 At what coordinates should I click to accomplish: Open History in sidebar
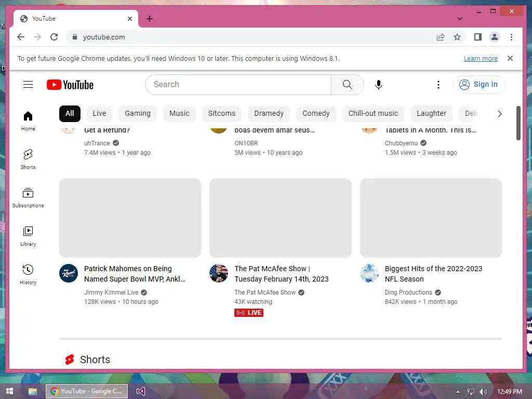tap(28, 274)
